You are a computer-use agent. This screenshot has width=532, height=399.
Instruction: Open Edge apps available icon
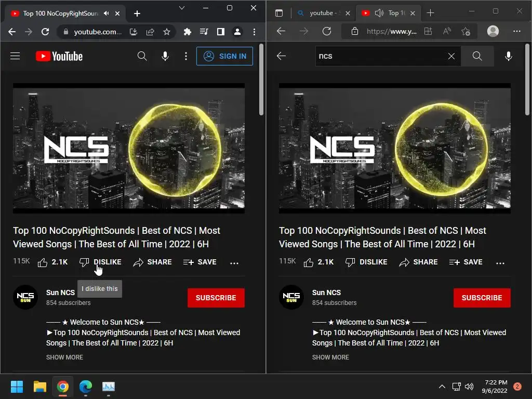coord(429,31)
